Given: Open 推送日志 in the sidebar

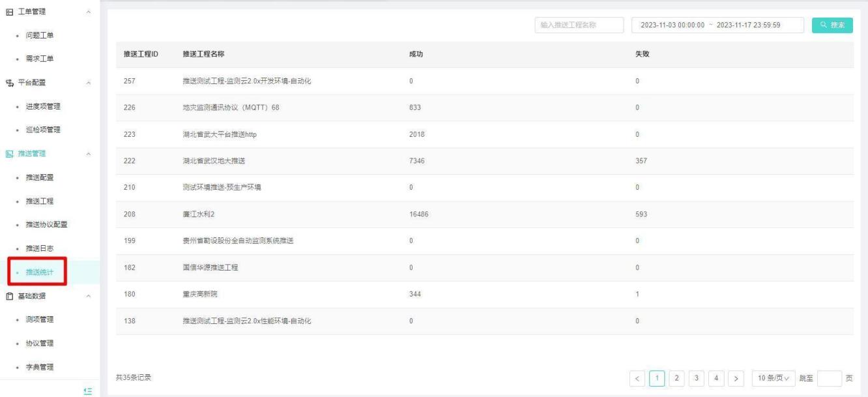Looking at the screenshot, I should click(x=39, y=248).
